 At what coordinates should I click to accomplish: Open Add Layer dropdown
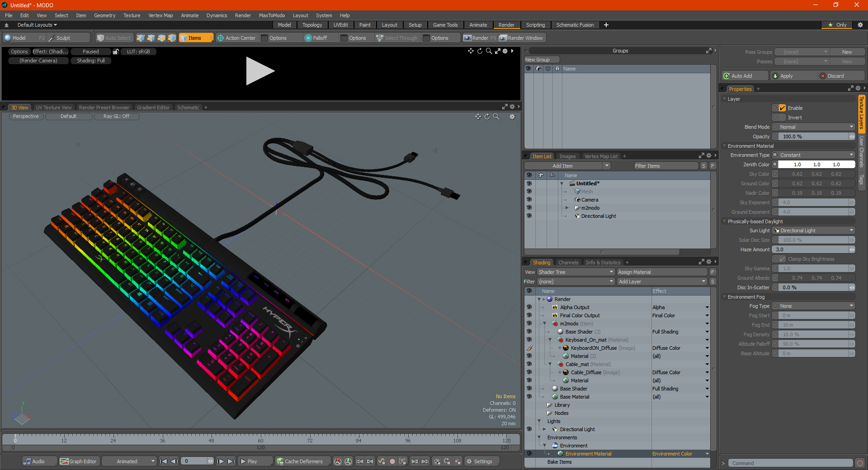662,282
